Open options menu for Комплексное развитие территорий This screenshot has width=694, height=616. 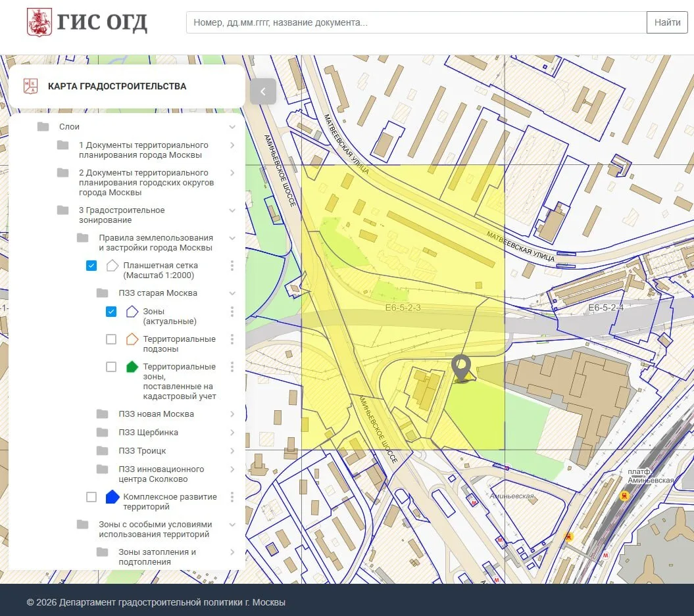(232, 497)
